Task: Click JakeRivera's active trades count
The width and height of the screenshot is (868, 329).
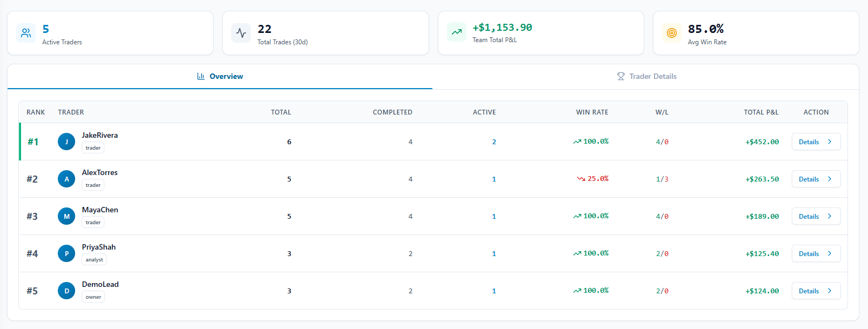Action: coord(494,142)
